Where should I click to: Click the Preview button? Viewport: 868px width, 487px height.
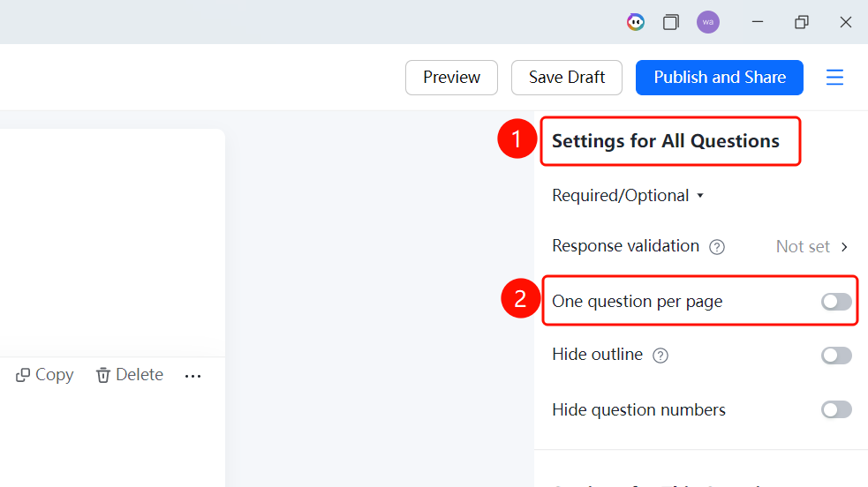(452, 78)
